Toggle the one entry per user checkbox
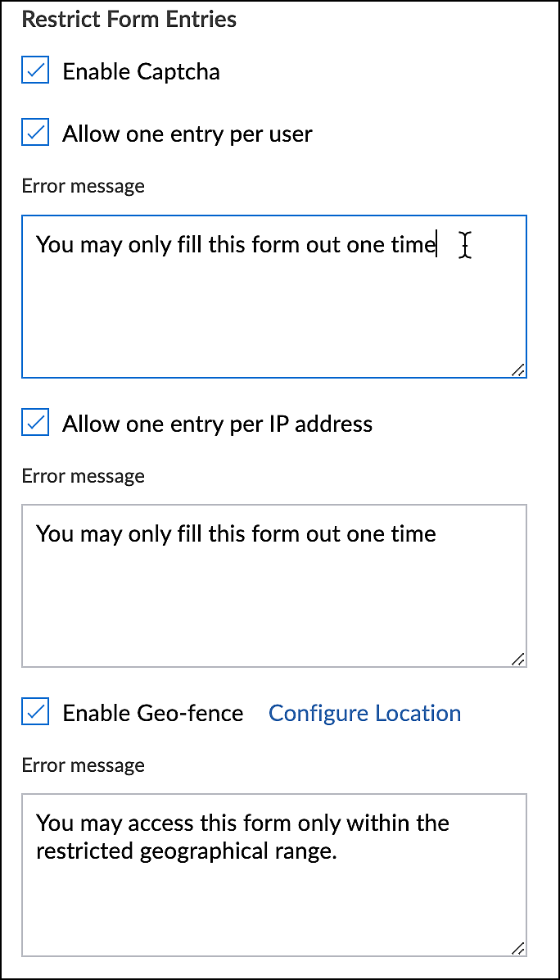Screen dimensions: 560x980 (35, 134)
